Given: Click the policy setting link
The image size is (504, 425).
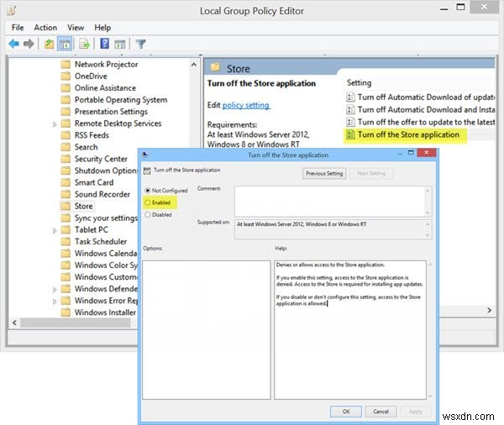Looking at the screenshot, I should coord(246,105).
